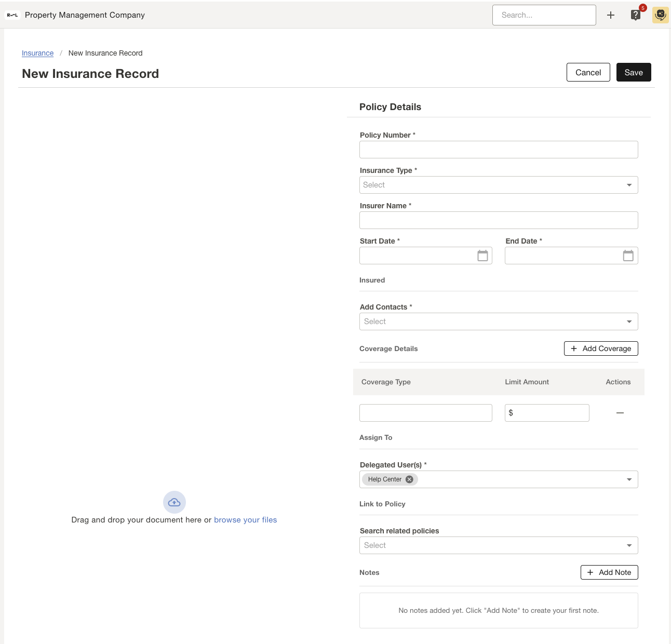Click the browse your files link
Viewport: 671px width, 644px height.
click(245, 520)
